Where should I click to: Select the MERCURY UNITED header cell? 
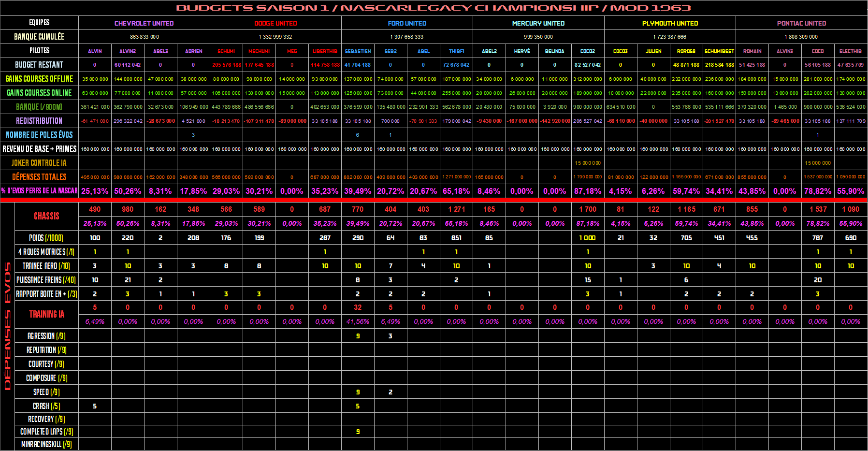(x=538, y=23)
